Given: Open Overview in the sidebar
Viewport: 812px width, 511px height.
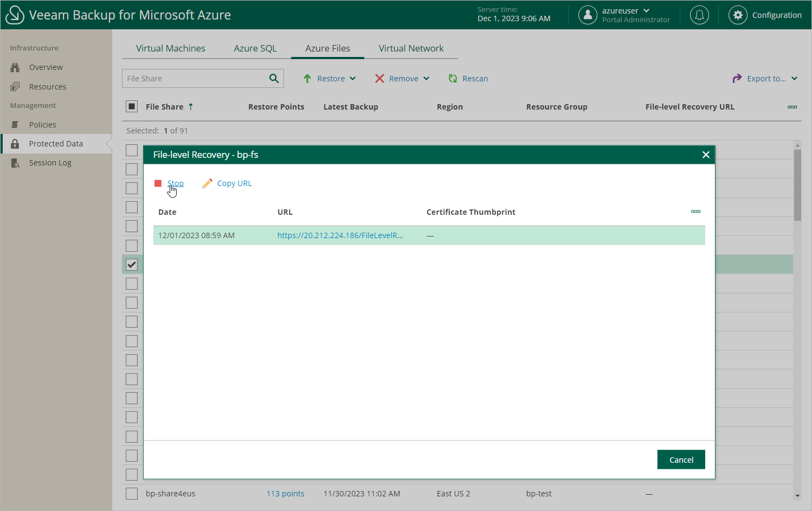Looking at the screenshot, I should click(x=46, y=67).
